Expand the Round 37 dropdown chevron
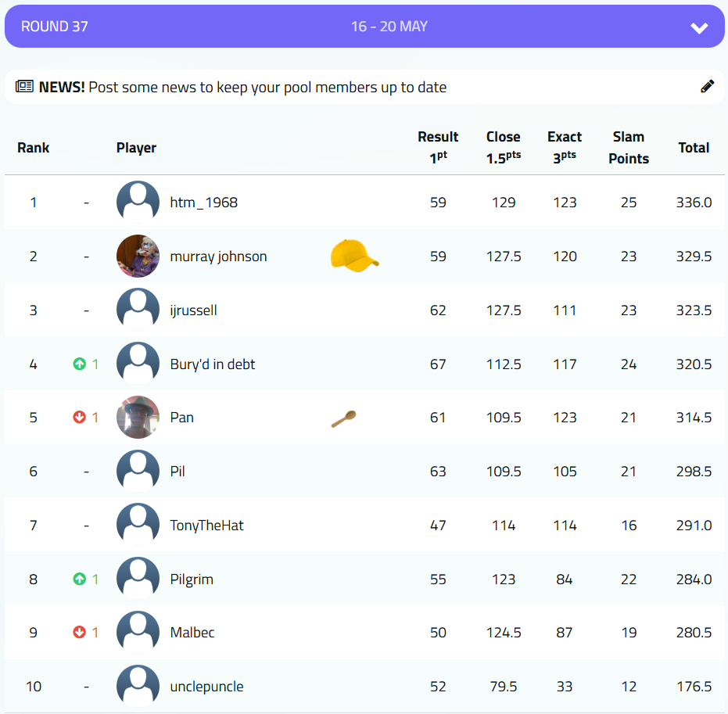This screenshot has width=728, height=714. pos(698,27)
